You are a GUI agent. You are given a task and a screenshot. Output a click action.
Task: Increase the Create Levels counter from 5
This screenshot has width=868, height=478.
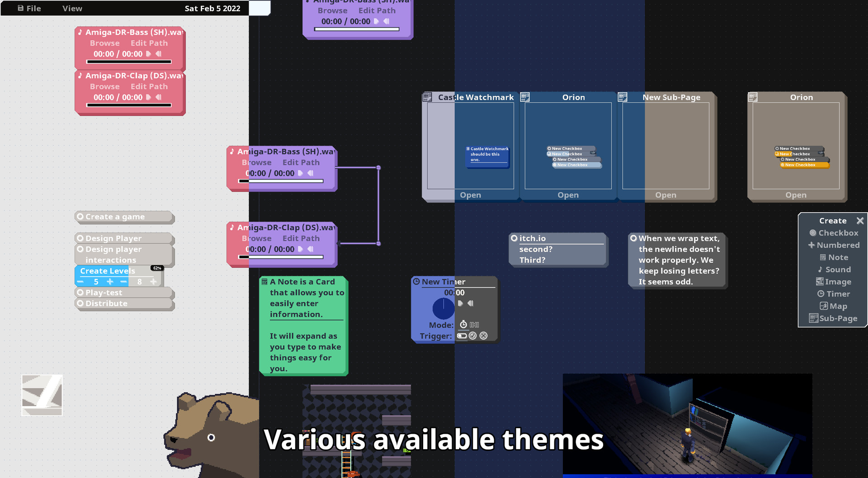click(110, 282)
